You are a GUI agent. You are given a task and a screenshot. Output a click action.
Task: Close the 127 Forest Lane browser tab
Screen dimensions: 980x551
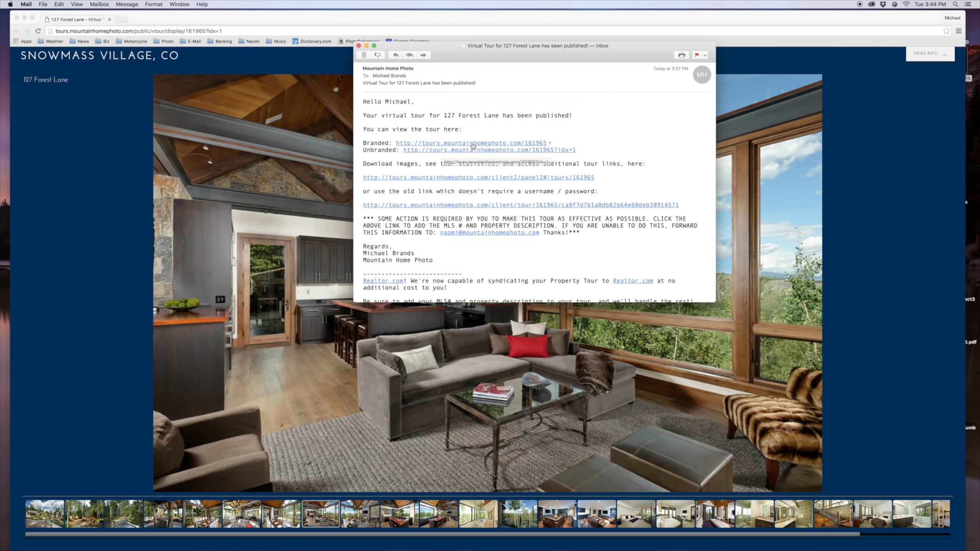coord(109,20)
